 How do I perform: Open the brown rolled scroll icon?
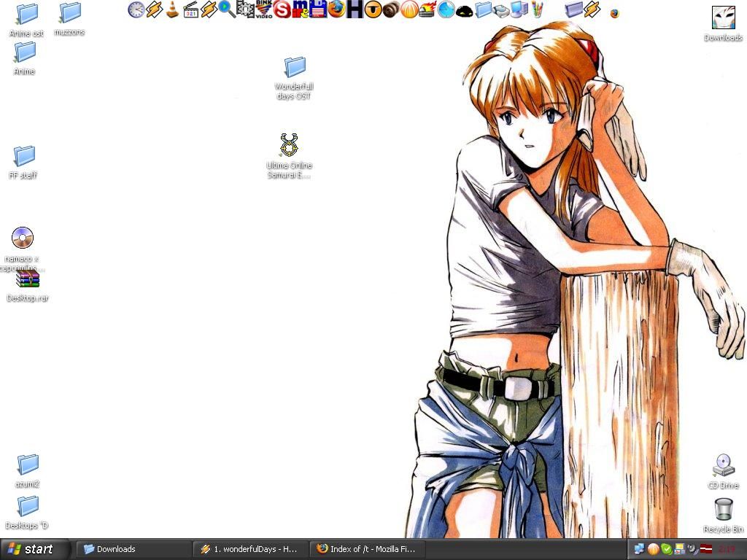[391, 9]
